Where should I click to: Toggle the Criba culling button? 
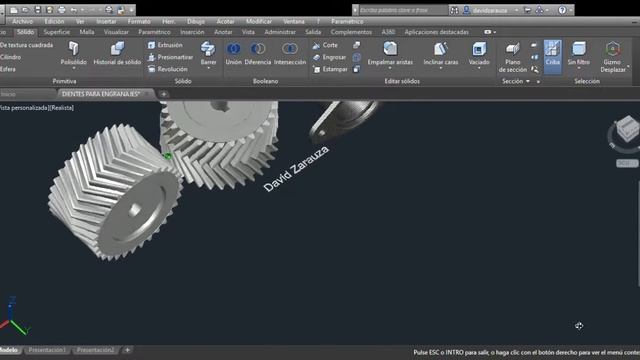point(552,57)
